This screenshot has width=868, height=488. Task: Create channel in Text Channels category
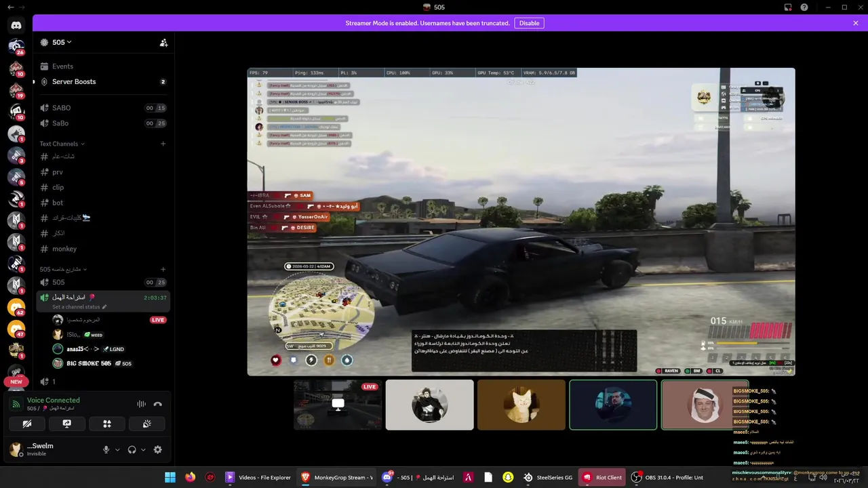tap(163, 144)
